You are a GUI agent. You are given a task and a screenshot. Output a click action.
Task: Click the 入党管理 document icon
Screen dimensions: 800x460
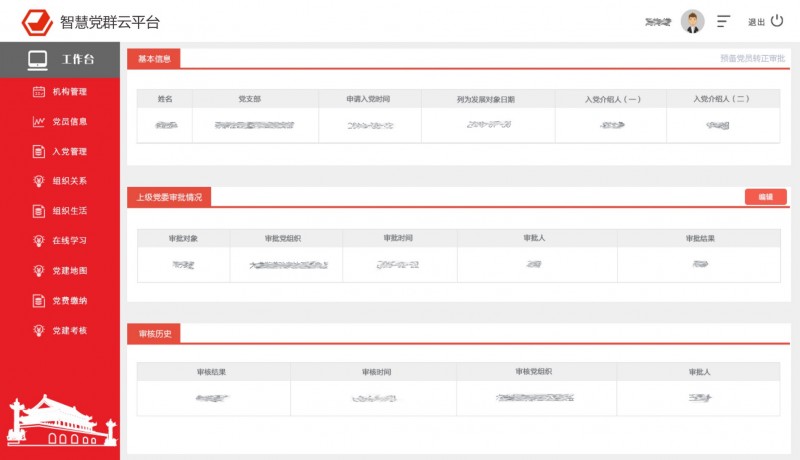pos(39,151)
